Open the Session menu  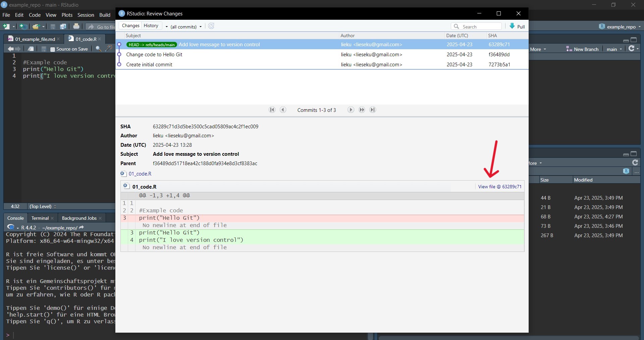(x=86, y=15)
